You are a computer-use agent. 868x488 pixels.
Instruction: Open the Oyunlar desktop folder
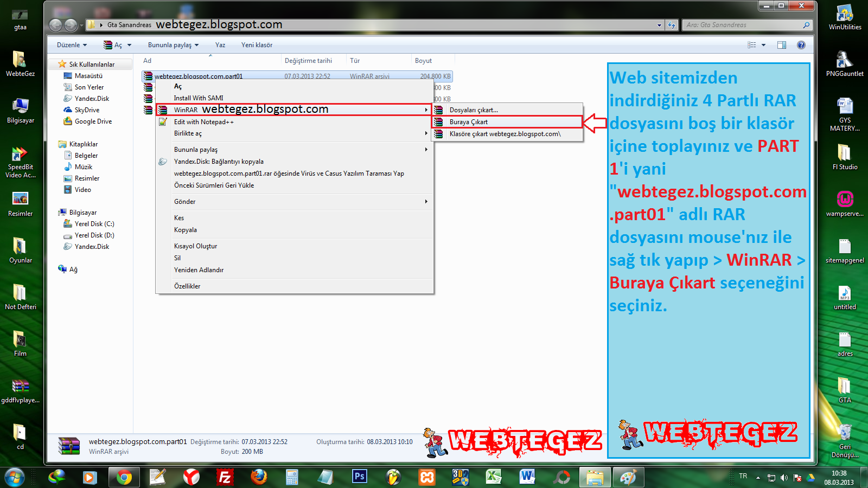pyautogui.click(x=20, y=251)
